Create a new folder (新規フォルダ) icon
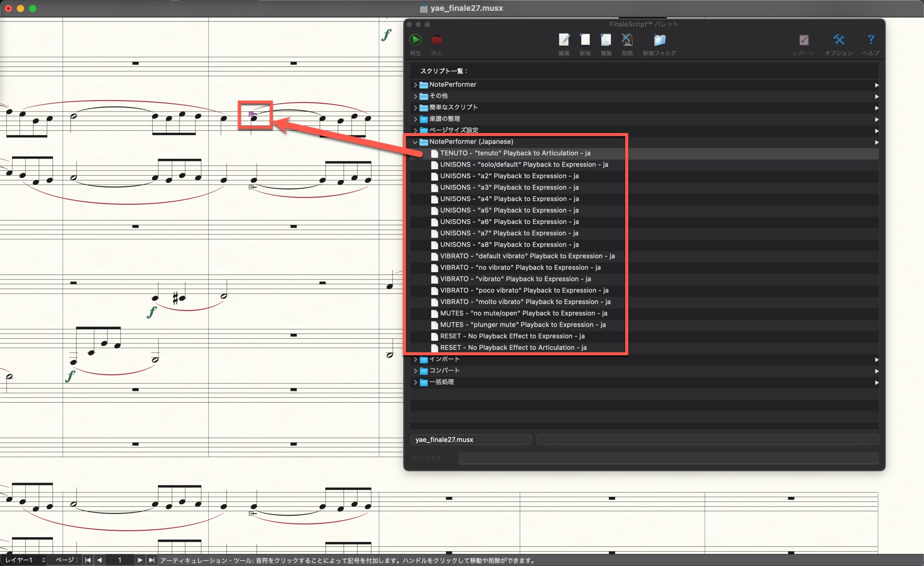Image resolution: width=924 pixels, height=566 pixels. 660,39
